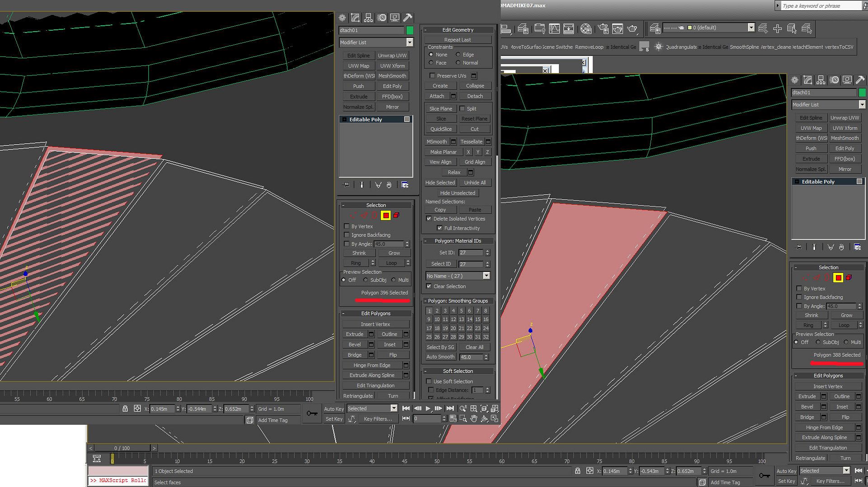Select Edge constraint radio button
This screenshot has width=868, height=487.
[x=458, y=55]
